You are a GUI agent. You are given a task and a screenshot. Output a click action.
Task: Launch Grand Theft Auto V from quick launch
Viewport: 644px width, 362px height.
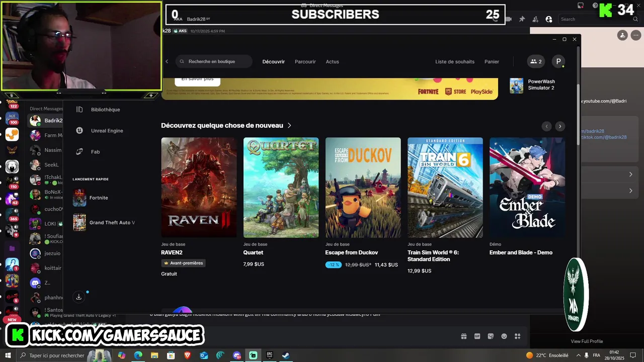tap(104, 222)
